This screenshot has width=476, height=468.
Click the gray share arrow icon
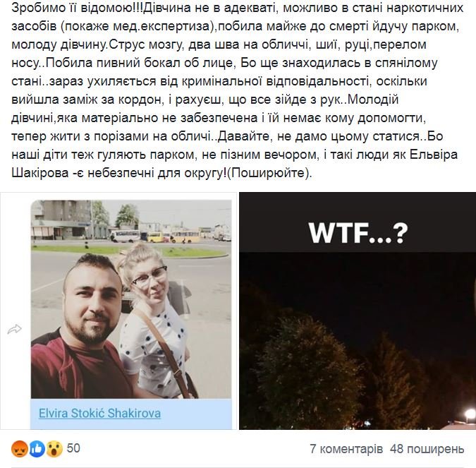click(x=15, y=329)
